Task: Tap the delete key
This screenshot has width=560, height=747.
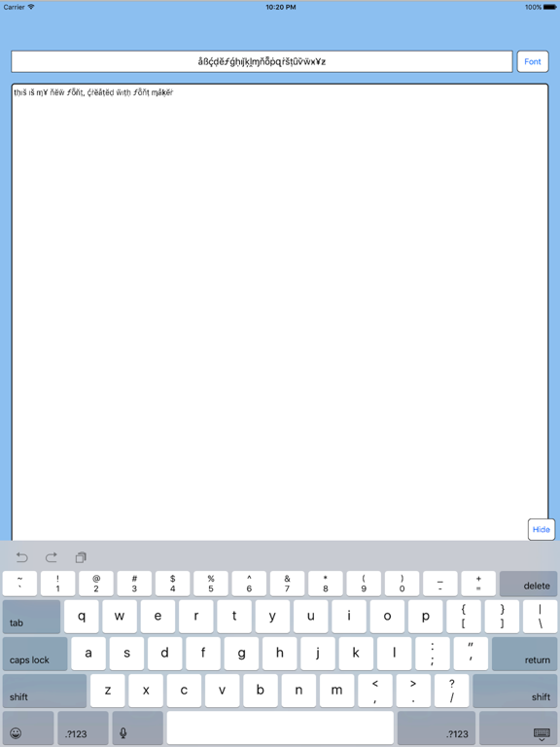Action: [x=528, y=584]
